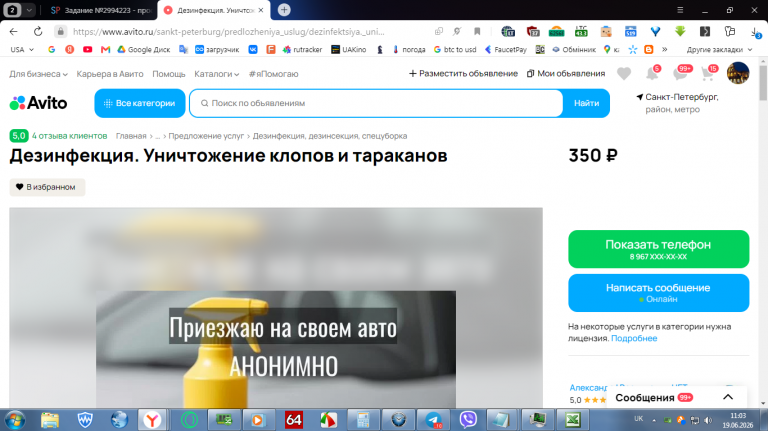Open the notifications bell icon
768x431 pixels.
pos(652,73)
